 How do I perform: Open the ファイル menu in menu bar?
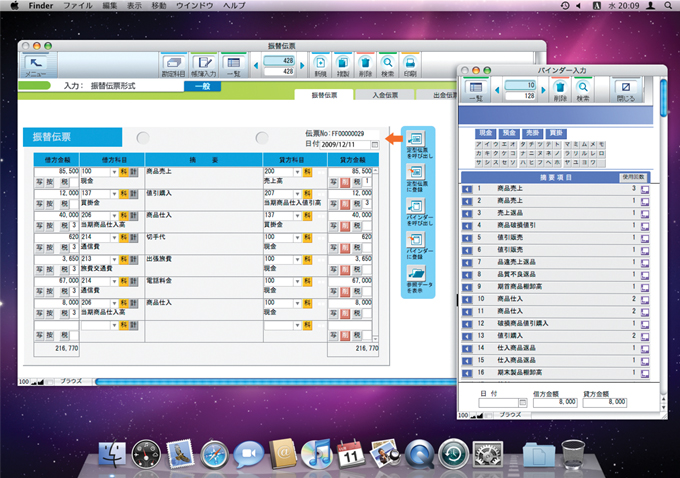point(78,6)
